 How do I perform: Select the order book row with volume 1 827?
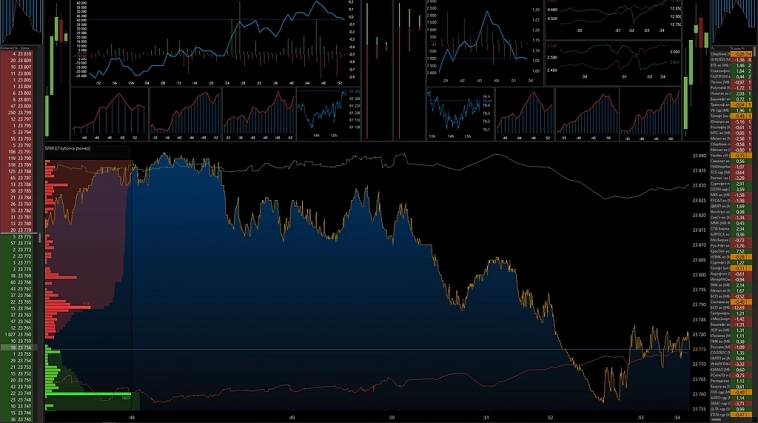pos(22,333)
